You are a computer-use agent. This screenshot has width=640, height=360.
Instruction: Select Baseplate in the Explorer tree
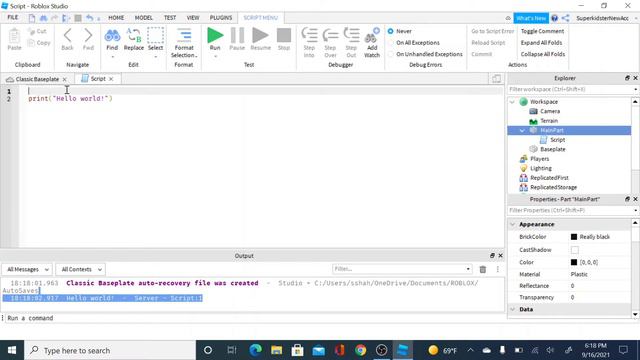pos(553,149)
